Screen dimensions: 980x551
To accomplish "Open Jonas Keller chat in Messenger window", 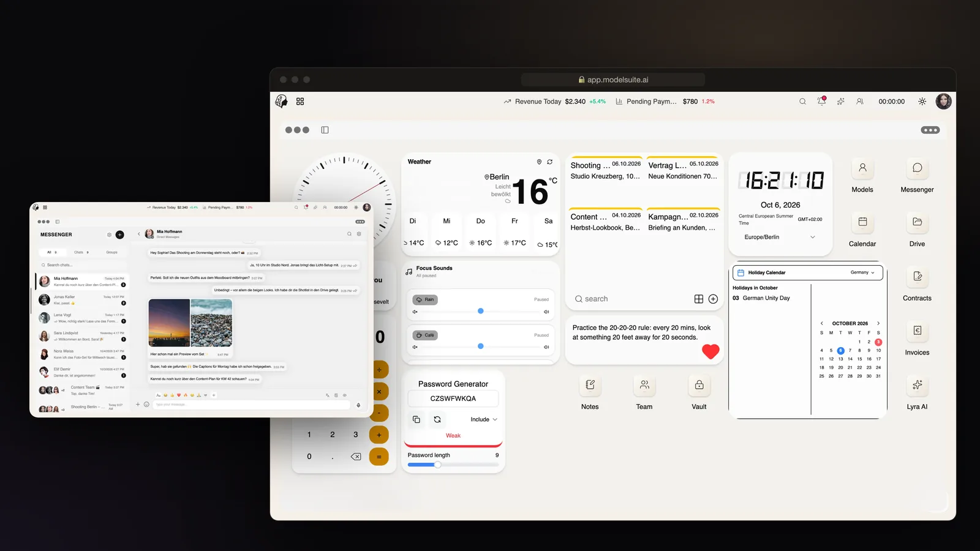I will tap(83, 299).
